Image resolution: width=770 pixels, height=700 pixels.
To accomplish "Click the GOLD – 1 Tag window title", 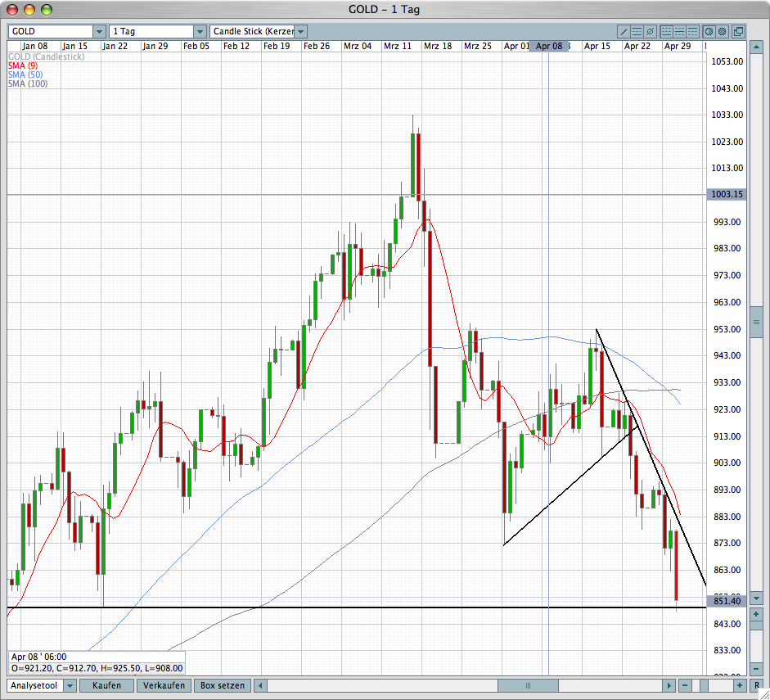I will (384, 9).
